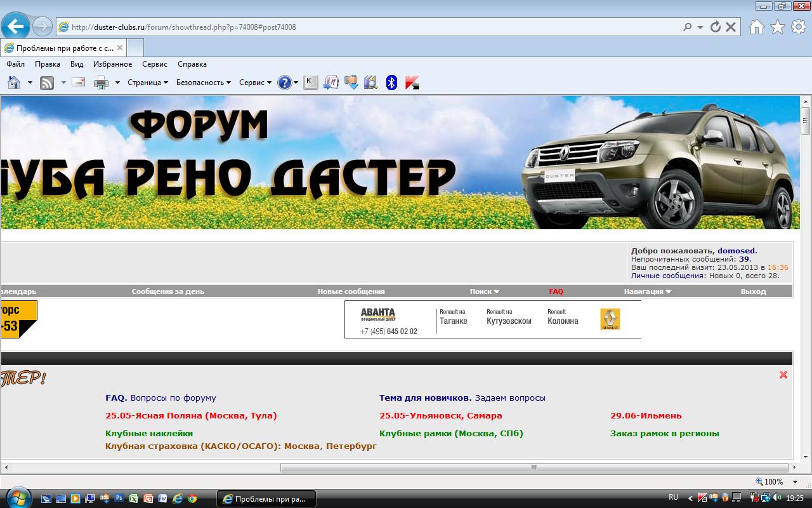The height and width of the screenshot is (508, 812).
Task: Open the Новые сообщения link
Action: [x=351, y=291]
